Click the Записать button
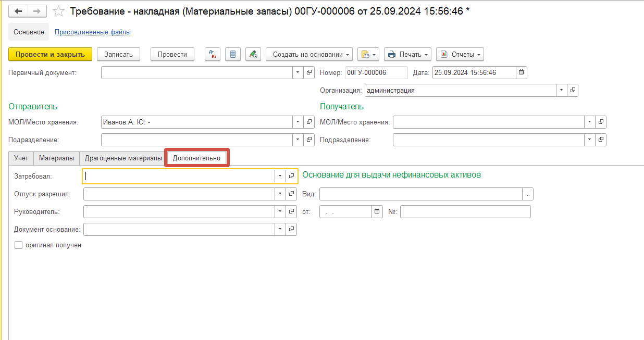 pos(119,54)
